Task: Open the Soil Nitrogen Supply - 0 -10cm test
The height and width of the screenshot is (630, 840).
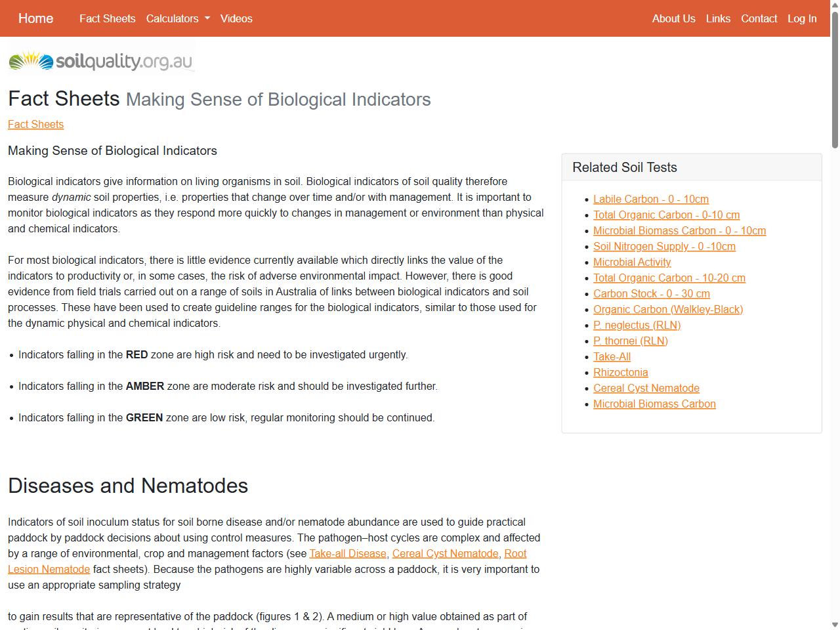Action: tap(664, 246)
